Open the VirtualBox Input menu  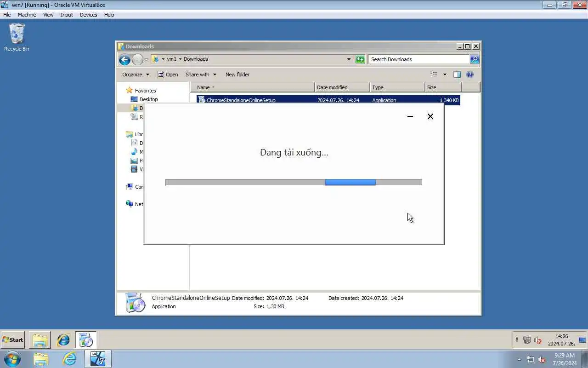coord(67,15)
